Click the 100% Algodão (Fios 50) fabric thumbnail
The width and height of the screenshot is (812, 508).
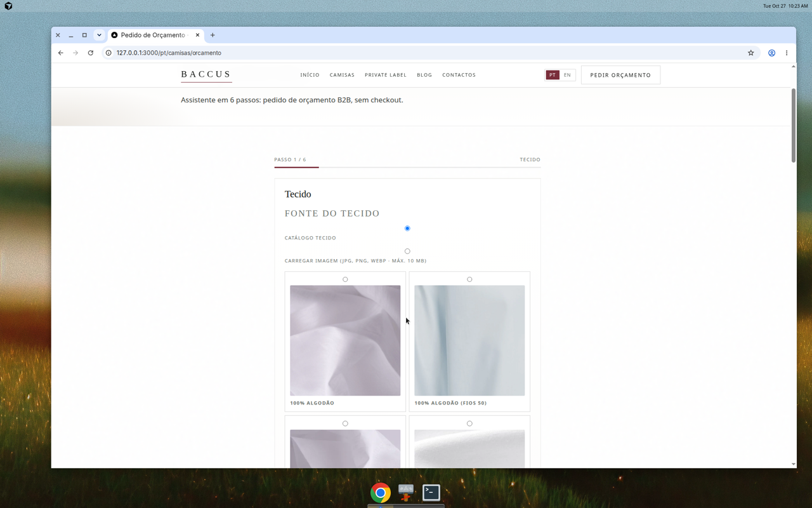pos(469,340)
